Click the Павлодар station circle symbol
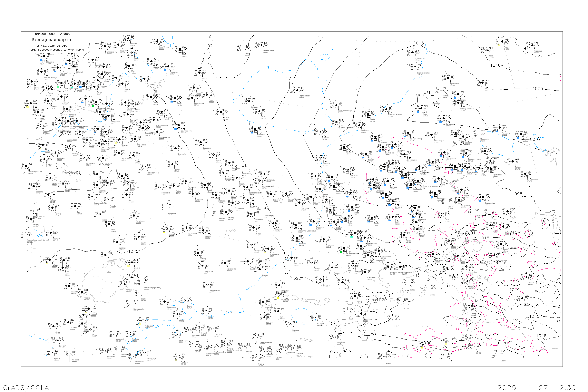588x392 pixels. coord(314,221)
